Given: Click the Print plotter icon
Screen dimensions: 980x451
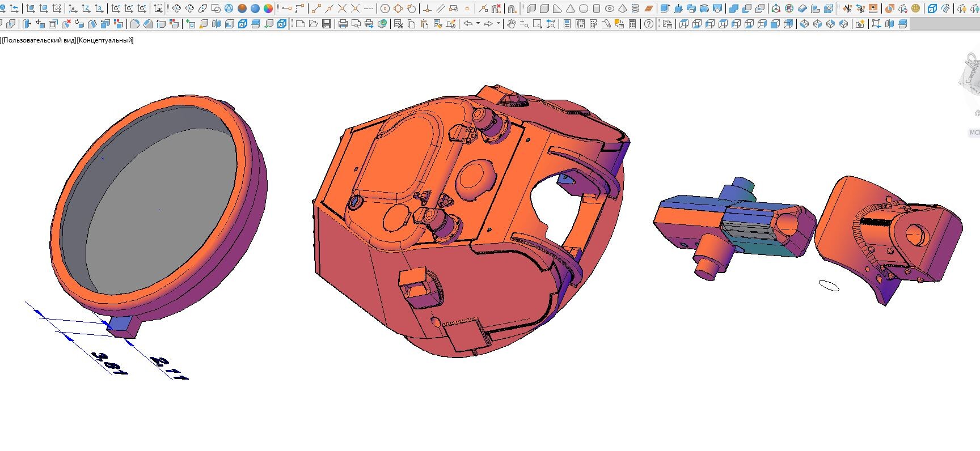Looking at the screenshot, I should [343, 24].
